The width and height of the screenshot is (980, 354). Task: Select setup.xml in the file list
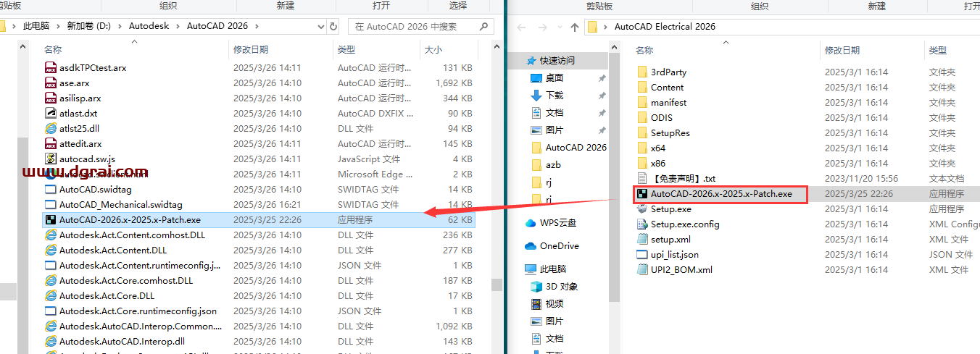[x=670, y=239]
